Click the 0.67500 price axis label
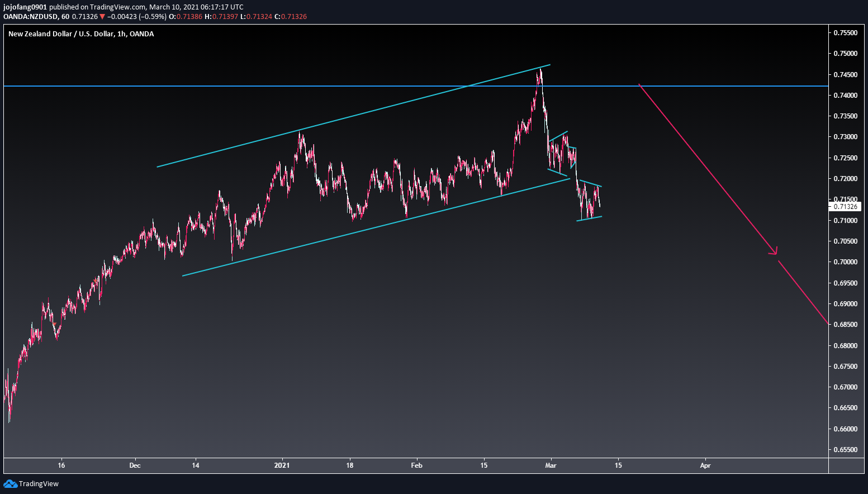The height and width of the screenshot is (494, 868). [x=845, y=367]
